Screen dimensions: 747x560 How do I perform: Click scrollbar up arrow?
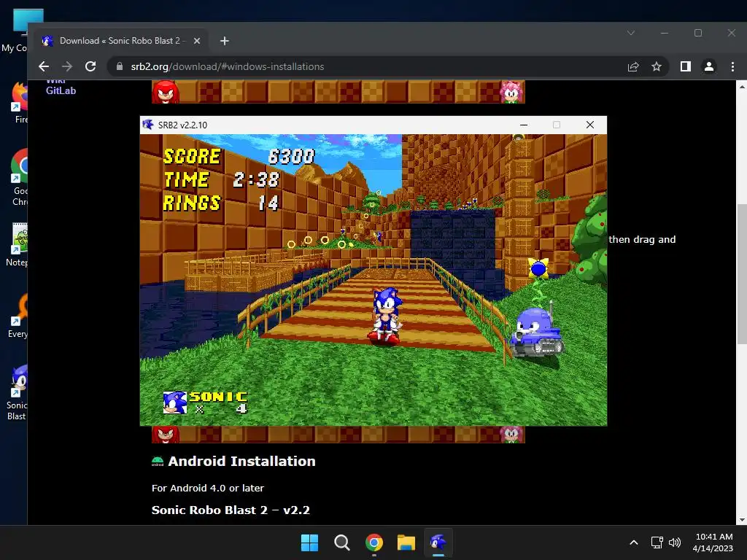click(742, 86)
